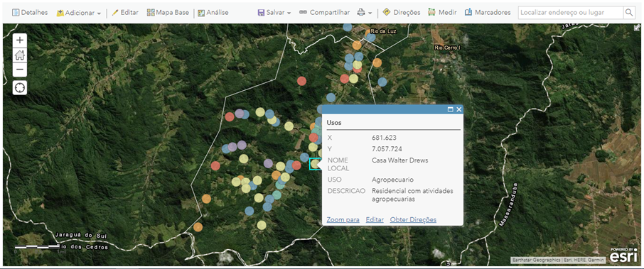Click the magnifying glass search icon
The image size is (644, 269).
click(x=629, y=12)
